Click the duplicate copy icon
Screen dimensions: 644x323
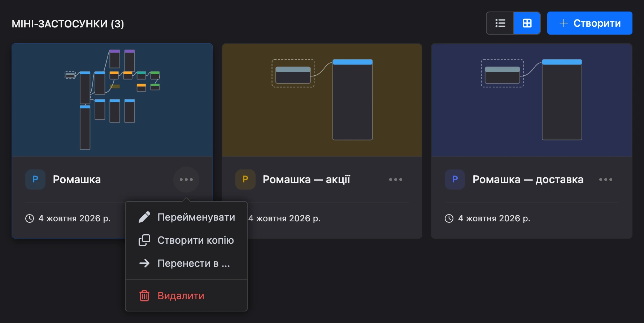click(x=144, y=240)
